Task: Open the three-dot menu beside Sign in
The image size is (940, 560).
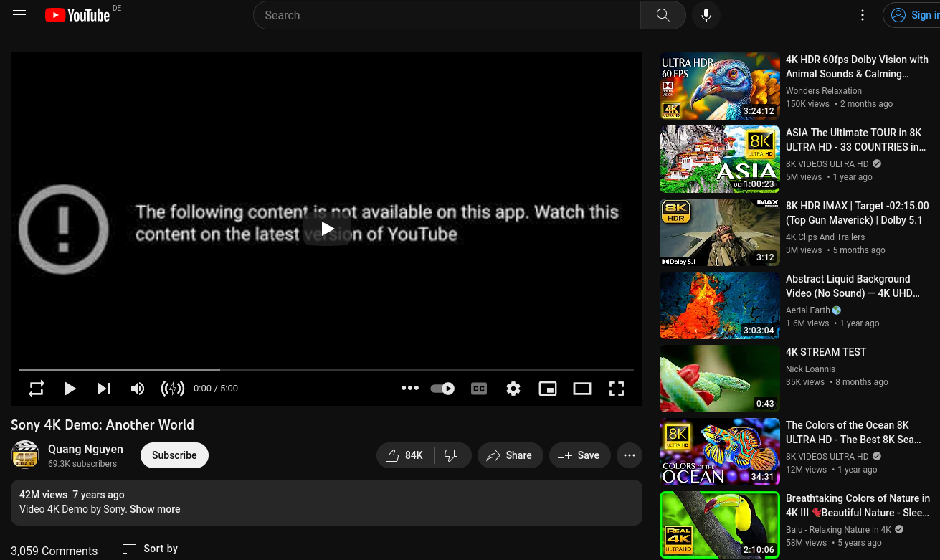Action: [863, 15]
